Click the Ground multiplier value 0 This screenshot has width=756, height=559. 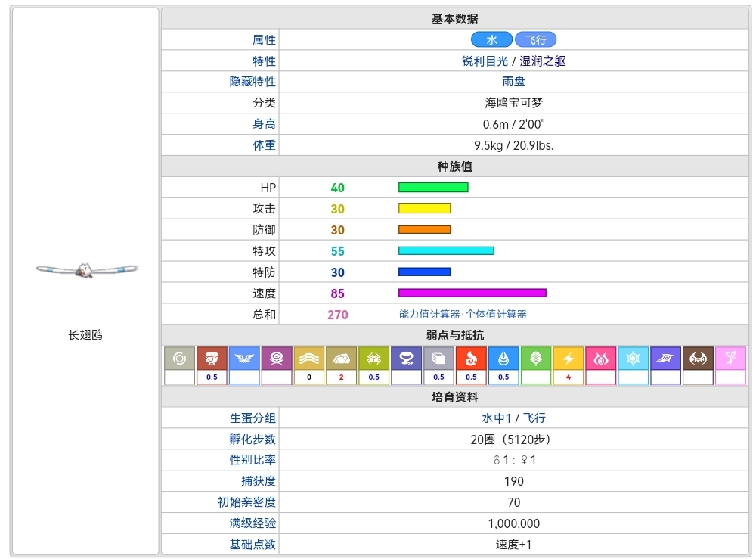[309, 377]
